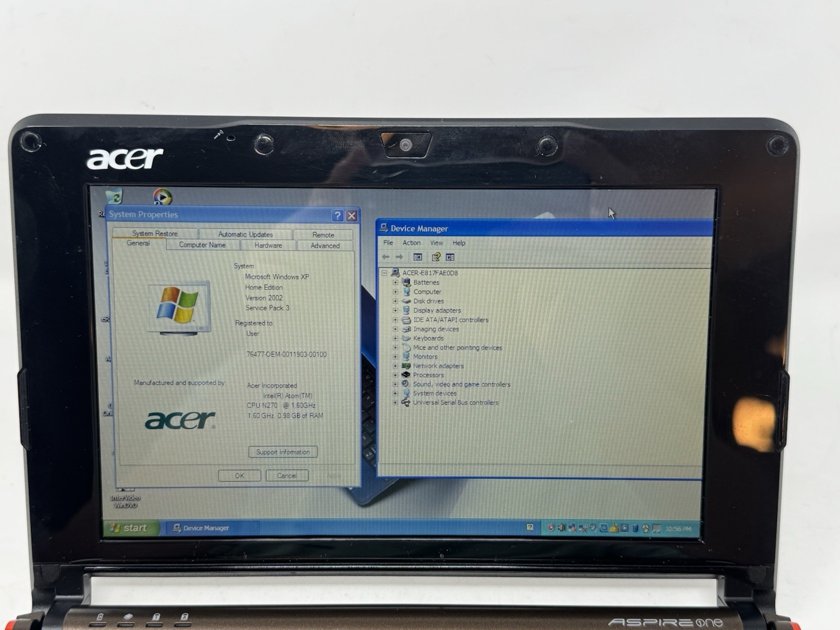Screen dimensions: 840x630
Task: Switch to the Advanced tab
Action: (325, 245)
